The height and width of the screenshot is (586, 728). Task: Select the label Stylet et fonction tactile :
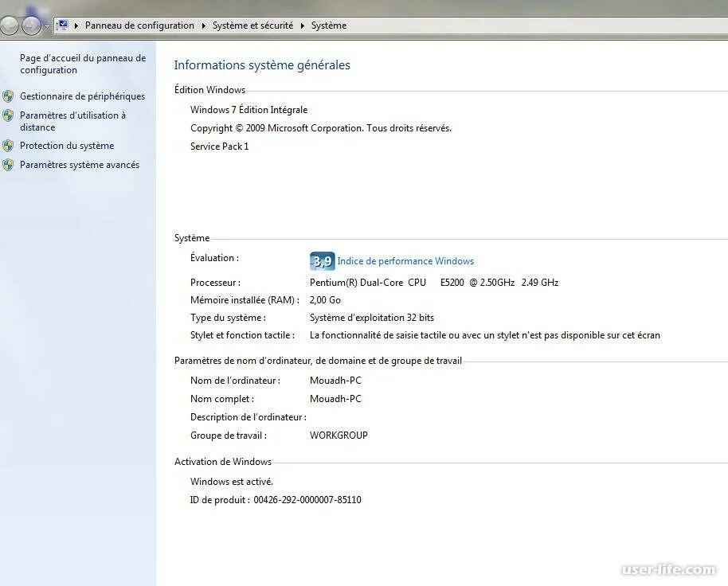pyautogui.click(x=242, y=335)
